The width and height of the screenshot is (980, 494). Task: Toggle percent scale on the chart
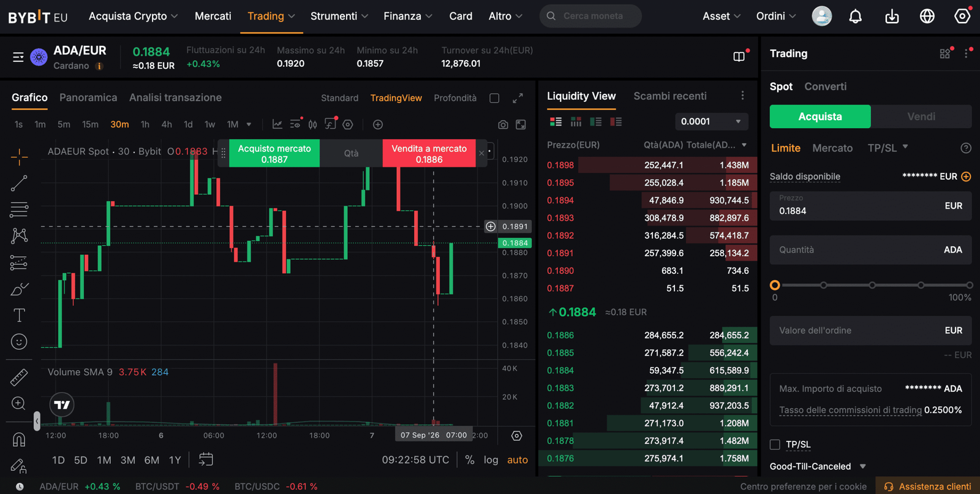[x=470, y=460]
